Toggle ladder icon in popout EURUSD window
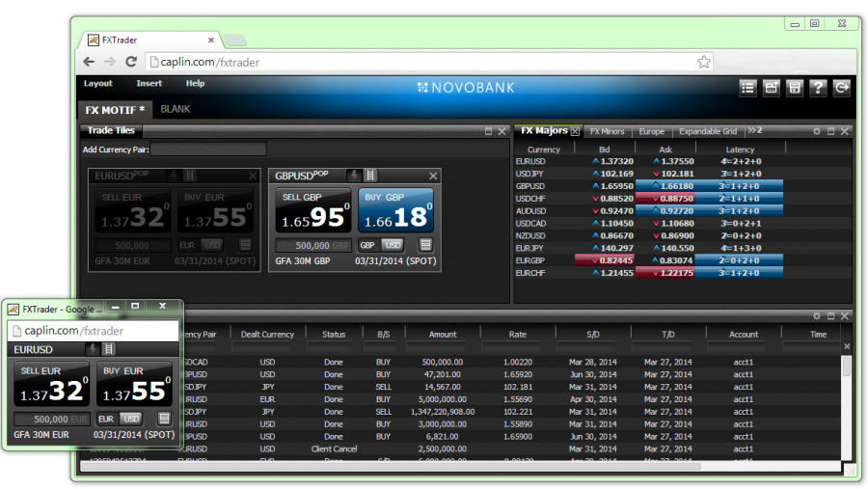This screenshot has height=489, width=868. pos(109,349)
